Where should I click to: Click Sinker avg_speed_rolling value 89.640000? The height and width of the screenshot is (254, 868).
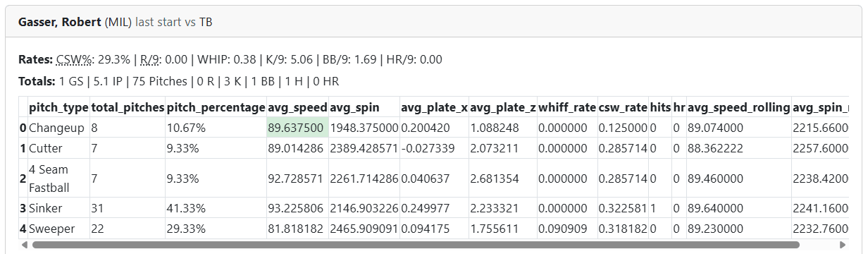click(x=738, y=208)
